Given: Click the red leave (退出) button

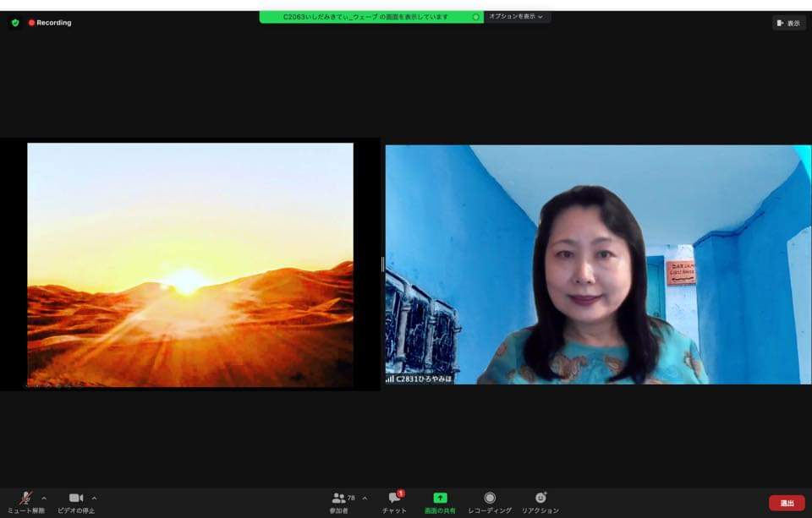Looking at the screenshot, I should coord(787,503).
